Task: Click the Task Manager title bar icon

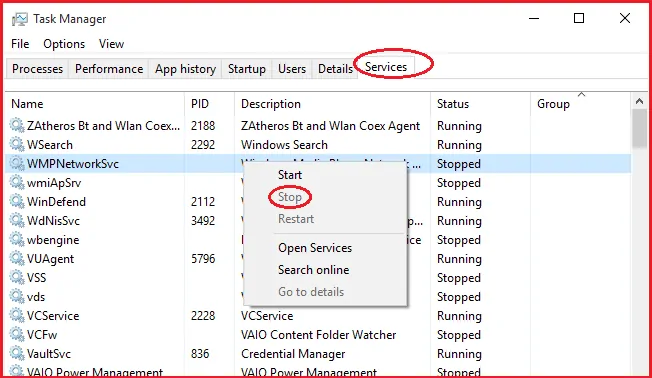Action: tap(20, 19)
